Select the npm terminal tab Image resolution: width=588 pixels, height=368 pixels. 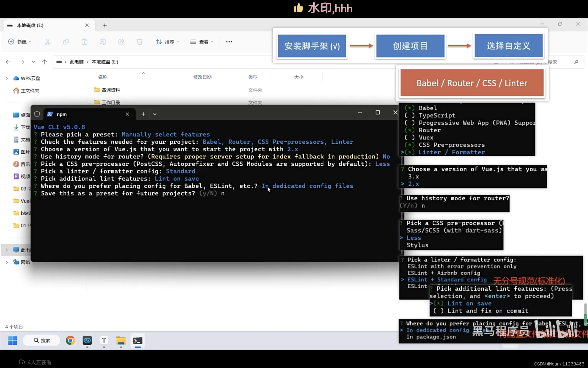click(89, 114)
